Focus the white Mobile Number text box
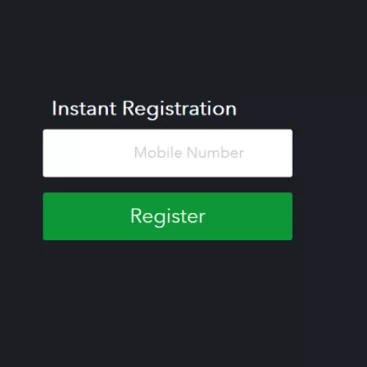 168,153
